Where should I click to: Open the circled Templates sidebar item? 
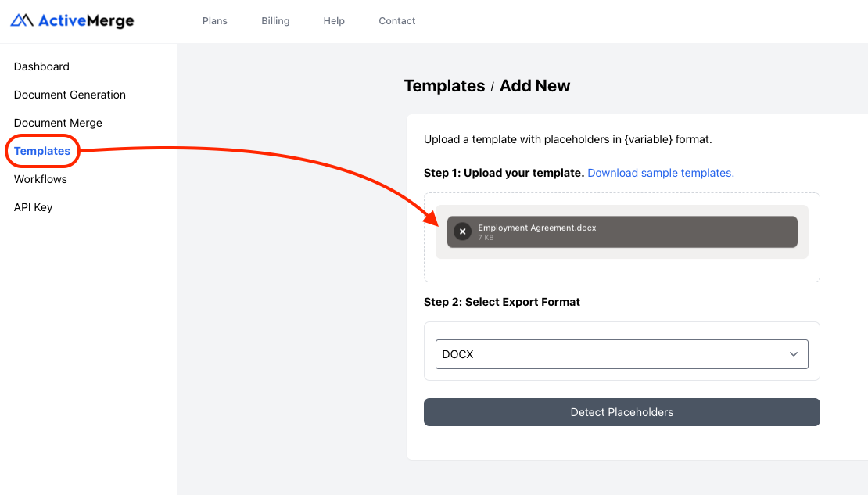click(40, 151)
